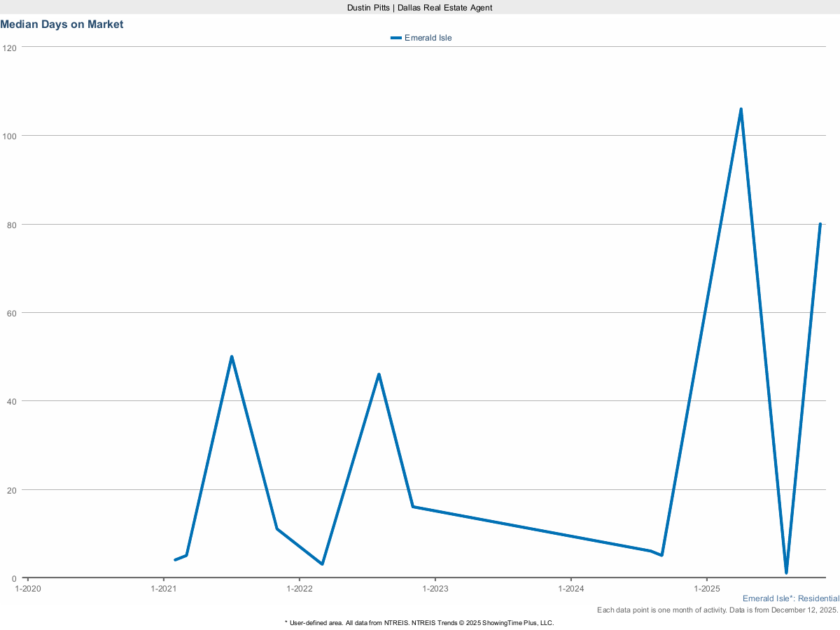The image size is (840, 630).
Task: Toggle the Emerald Isle series in the legend
Action: click(420, 38)
